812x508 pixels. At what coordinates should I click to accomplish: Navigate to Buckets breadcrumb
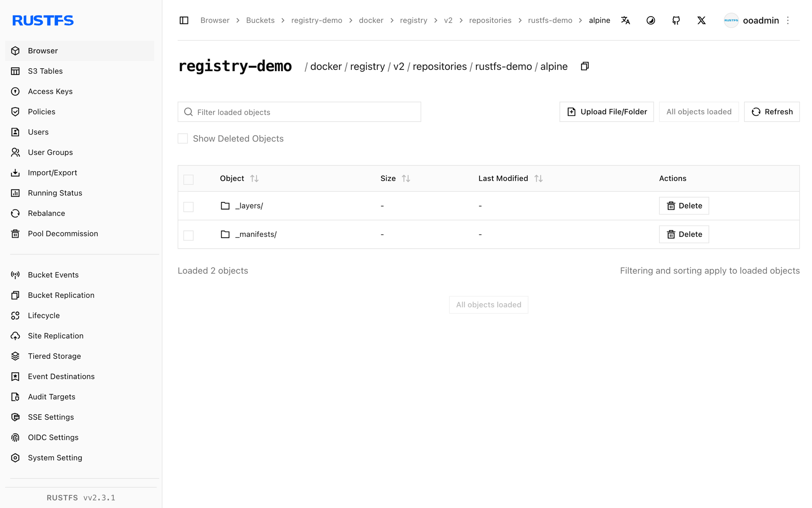(260, 20)
